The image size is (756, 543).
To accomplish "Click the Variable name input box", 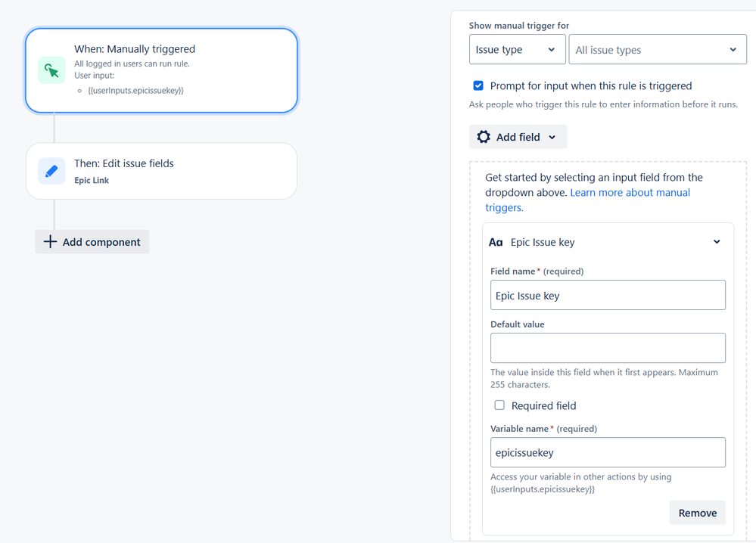I will (608, 452).
